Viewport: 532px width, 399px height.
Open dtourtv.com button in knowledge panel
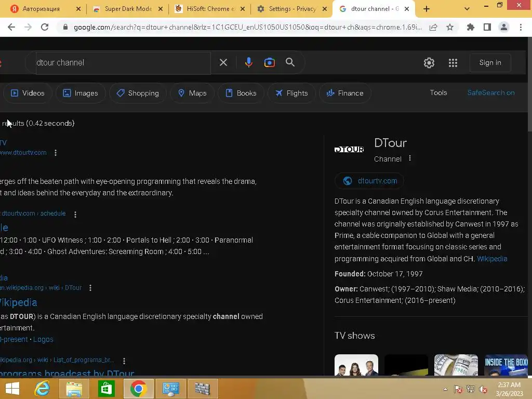pos(369,181)
